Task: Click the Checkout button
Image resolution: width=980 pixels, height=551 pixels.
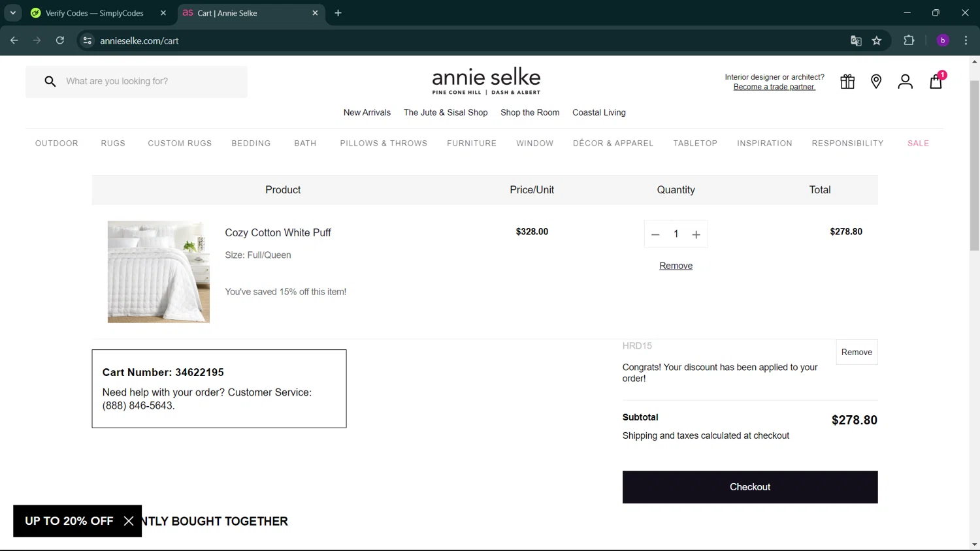Action: 749,487
